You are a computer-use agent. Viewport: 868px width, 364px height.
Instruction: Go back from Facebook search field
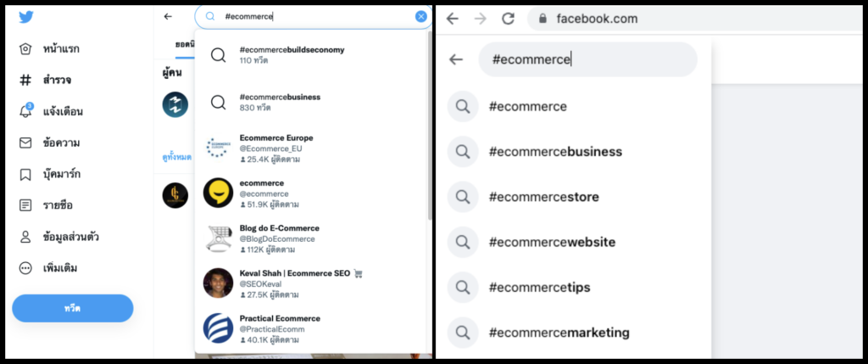[456, 59]
